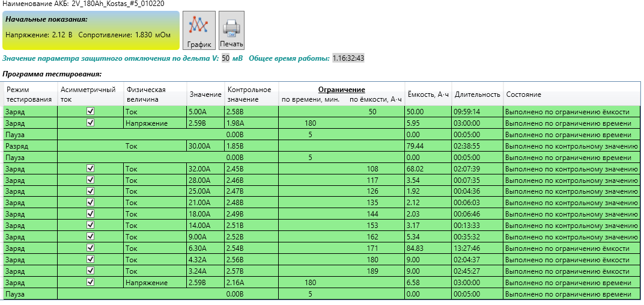Click the 1.85B control value cell
Viewport: 644px width, 305px height.
(x=251, y=146)
